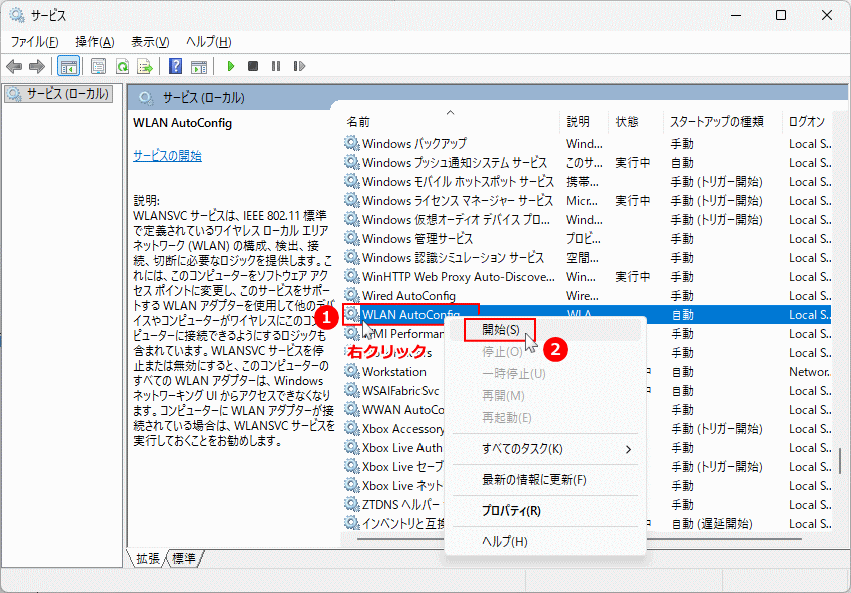Select WinHTTP Web Proxy Auto-Discovery row
851x593 pixels.
(x=587, y=277)
